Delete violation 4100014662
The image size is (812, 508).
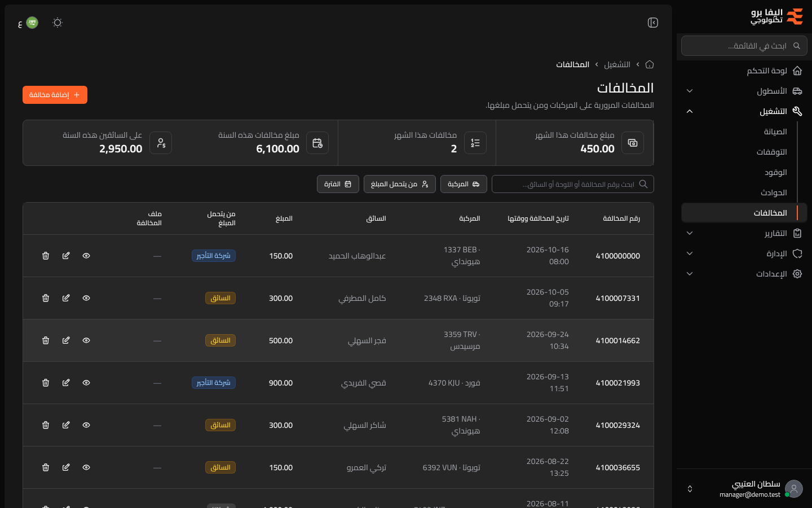click(x=46, y=340)
